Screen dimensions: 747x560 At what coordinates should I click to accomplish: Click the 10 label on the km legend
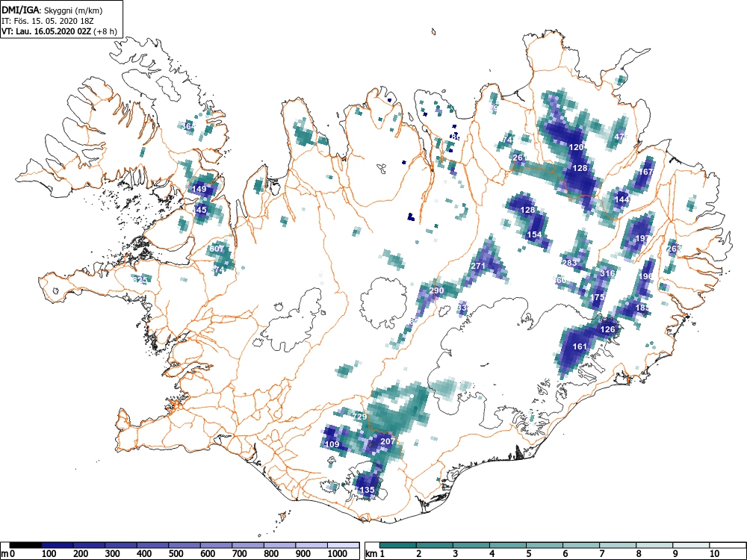(713, 554)
